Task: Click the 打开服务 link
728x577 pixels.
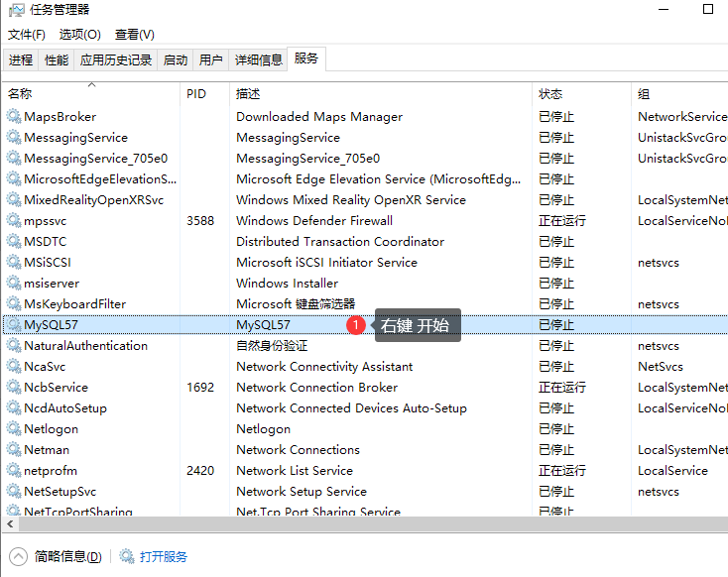Action: [x=163, y=557]
